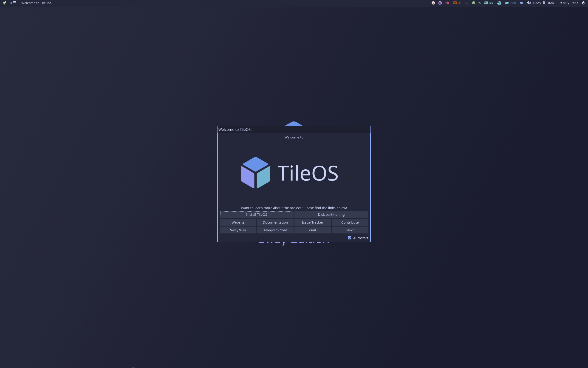The width and height of the screenshot is (588, 368).
Task: Click the TileOS cube logo
Action: point(255,172)
